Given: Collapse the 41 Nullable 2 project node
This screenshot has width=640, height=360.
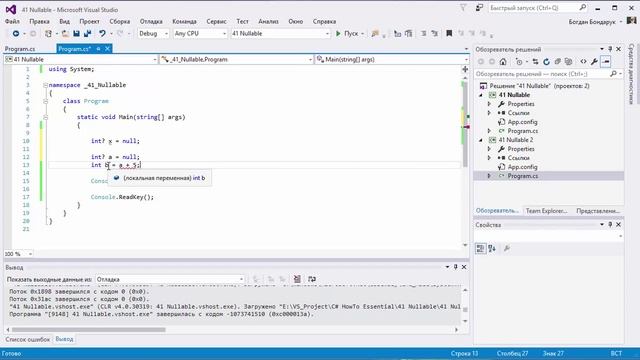Looking at the screenshot, I should tap(481, 140).
